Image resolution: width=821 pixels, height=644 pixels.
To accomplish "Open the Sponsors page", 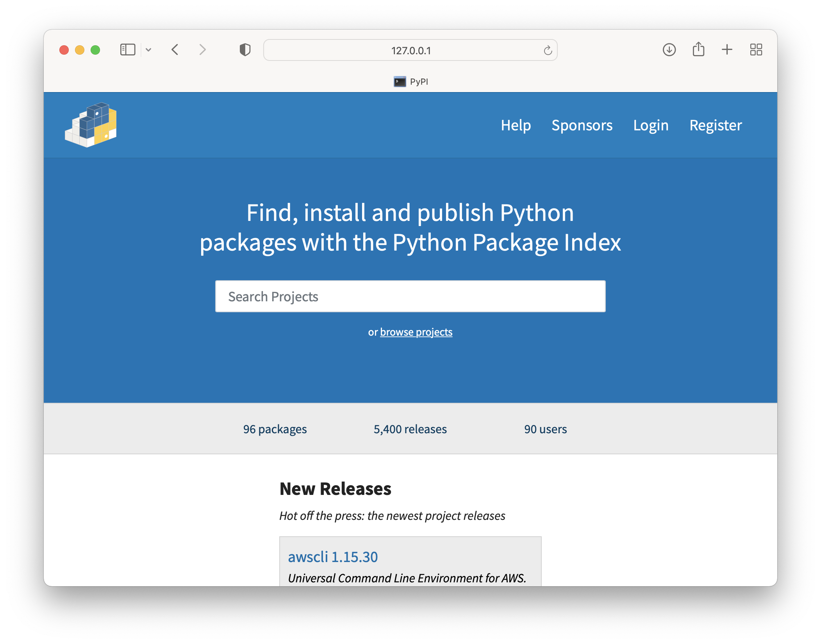I will pos(582,125).
